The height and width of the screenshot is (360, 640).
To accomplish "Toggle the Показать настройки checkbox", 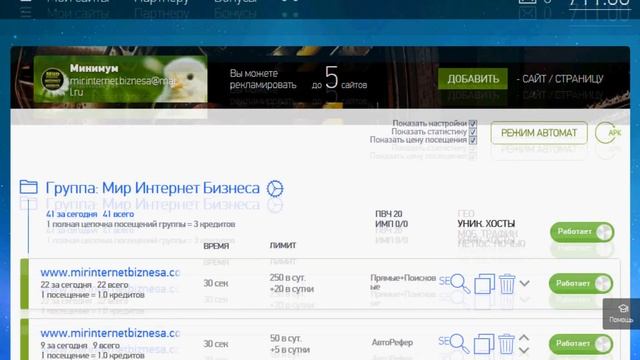I will click(x=473, y=123).
